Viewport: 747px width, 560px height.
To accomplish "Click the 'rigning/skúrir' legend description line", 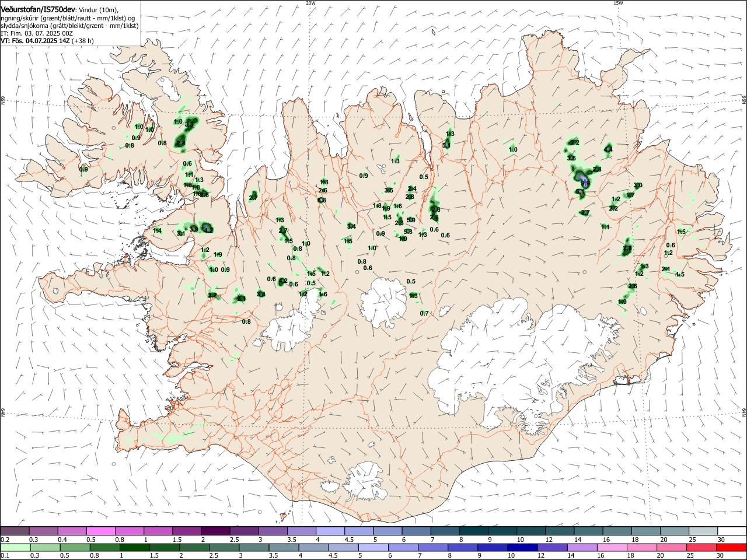I will pyautogui.click(x=67, y=18).
